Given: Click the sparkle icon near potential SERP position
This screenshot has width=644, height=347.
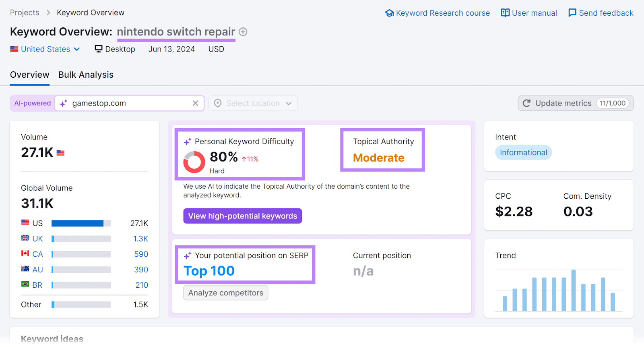Looking at the screenshot, I should (x=187, y=255).
